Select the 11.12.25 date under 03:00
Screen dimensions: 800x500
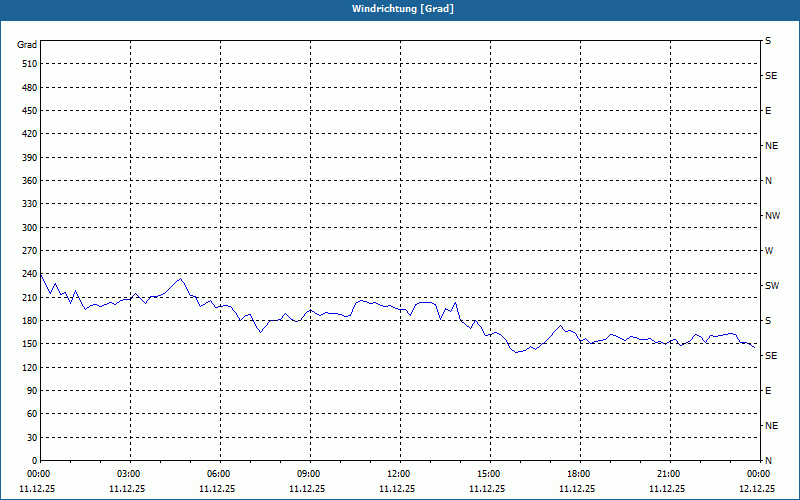pos(127,489)
